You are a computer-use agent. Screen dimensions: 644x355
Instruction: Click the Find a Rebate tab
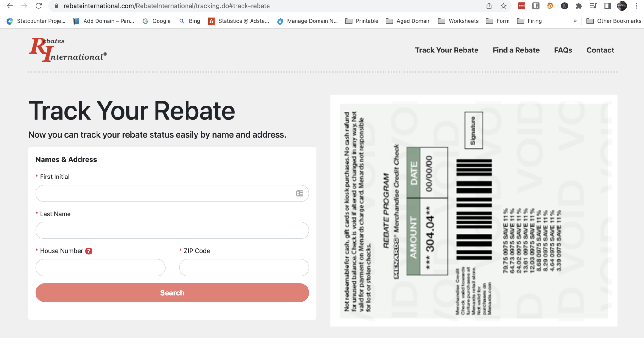tap(516, 49)
